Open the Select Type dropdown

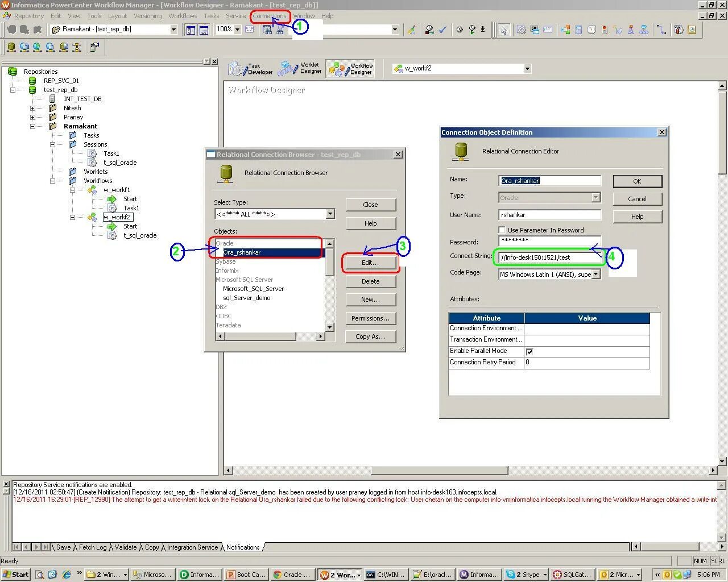pyautogui.click(x=330, y=214)
